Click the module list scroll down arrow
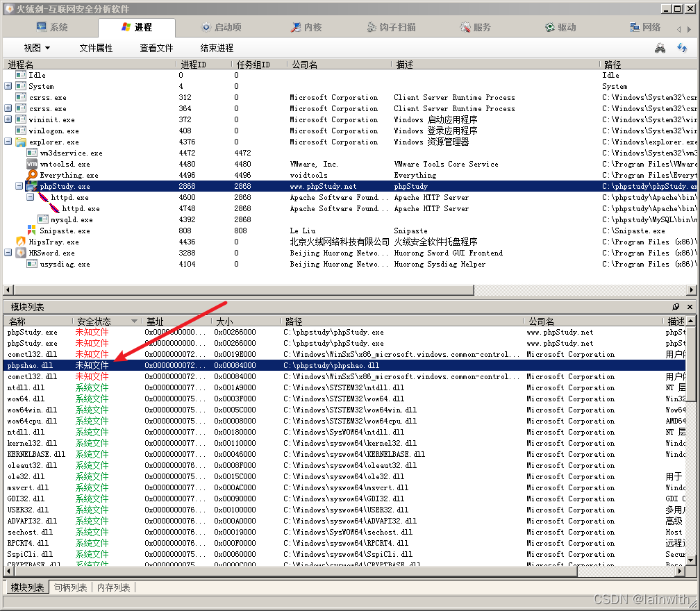 (690, 560)
